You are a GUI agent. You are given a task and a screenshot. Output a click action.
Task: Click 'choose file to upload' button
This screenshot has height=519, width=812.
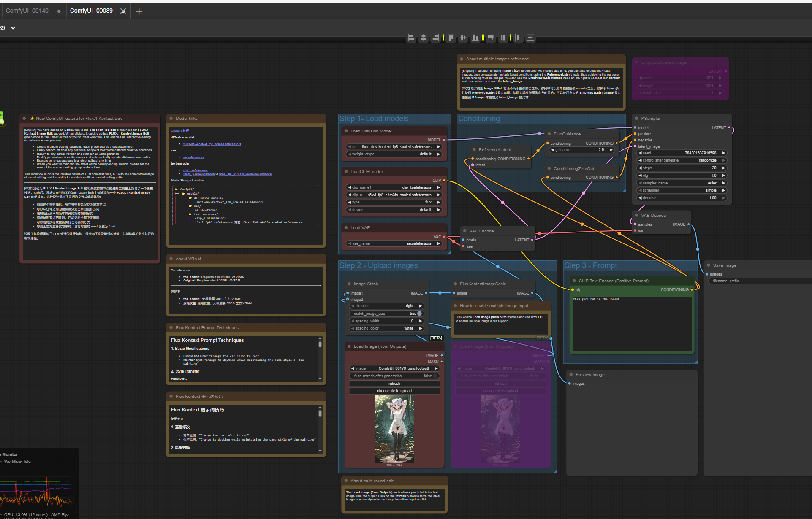coord(394,391)
